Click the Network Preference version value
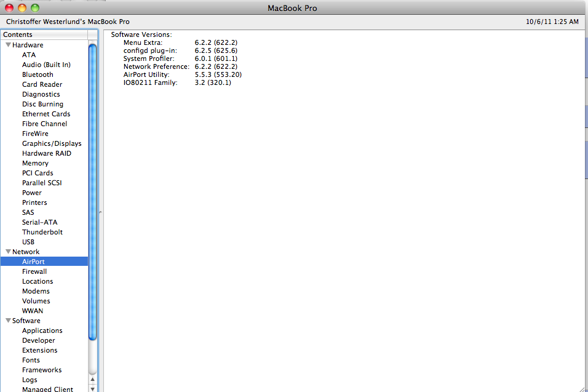Viewport: 588px width, 392px height. click(216, 67)
